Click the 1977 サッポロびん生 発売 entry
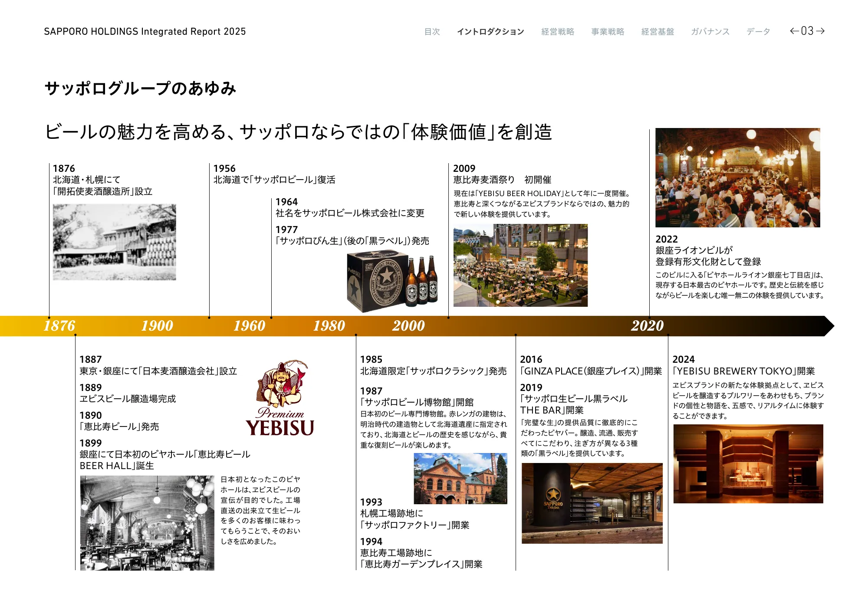 pos(352,235)
